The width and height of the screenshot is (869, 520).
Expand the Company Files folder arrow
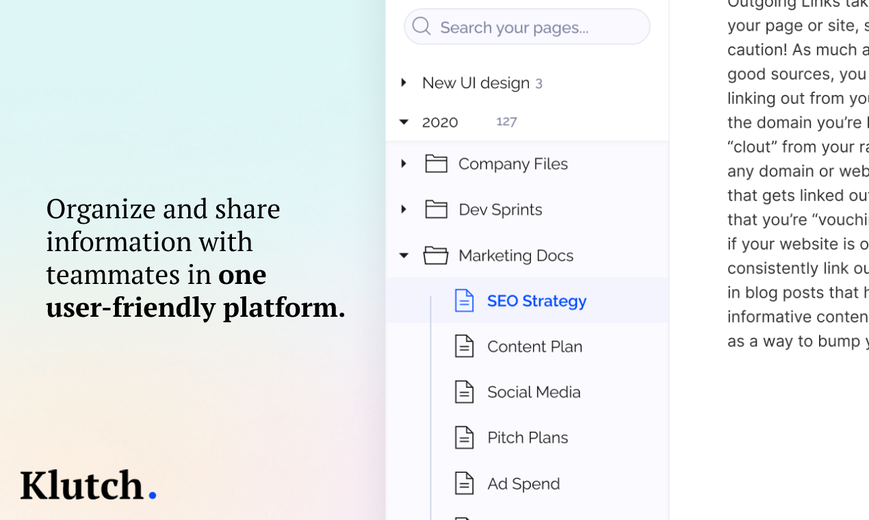(x=403, y=164)
